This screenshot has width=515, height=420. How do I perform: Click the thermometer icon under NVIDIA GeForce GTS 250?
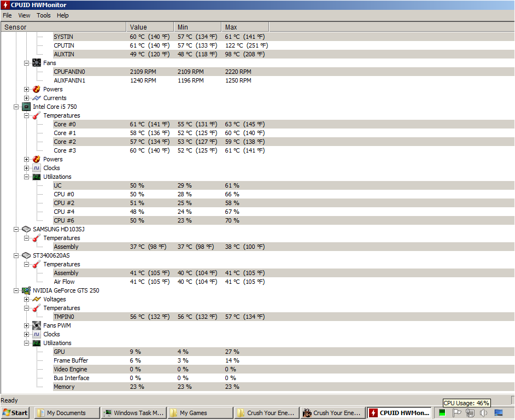(37, 308)
